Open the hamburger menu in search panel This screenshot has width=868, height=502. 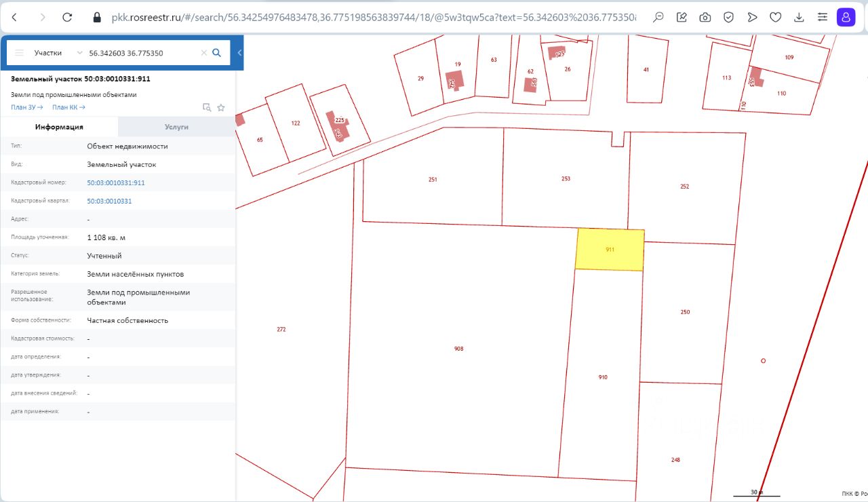click(x=19, y=53)
